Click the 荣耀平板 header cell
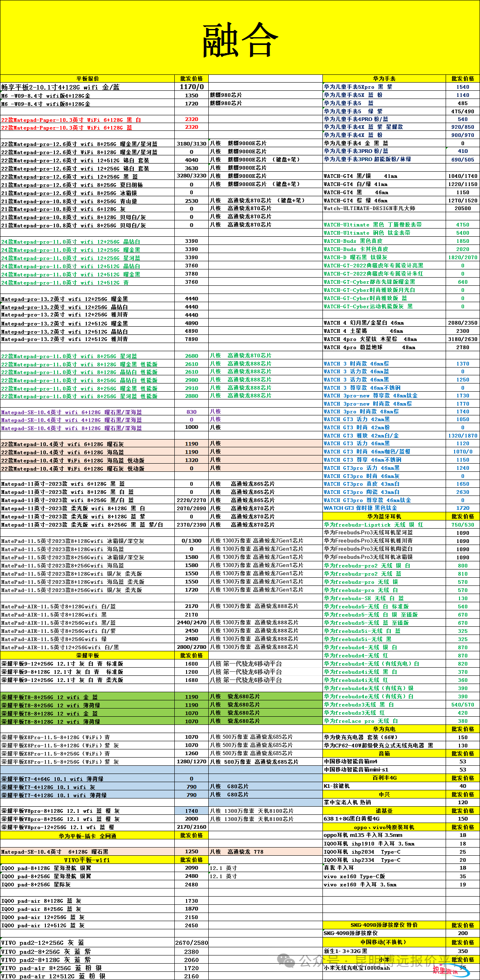Viewport: 480px width, 980px height. [x=88, y=655]
